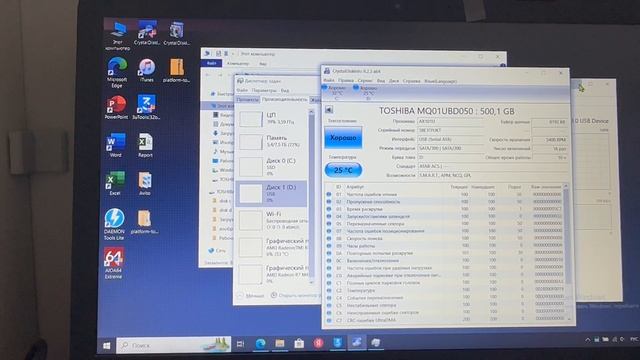
Task: Select SMART row C7 CRC-ошибки UltraDMA
Action: [445, 320]
